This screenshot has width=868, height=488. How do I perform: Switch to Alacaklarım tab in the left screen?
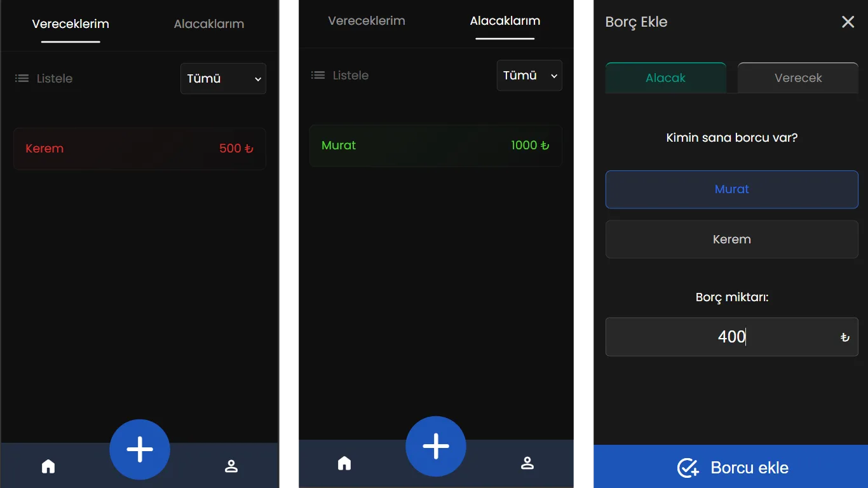coord(209,24)
